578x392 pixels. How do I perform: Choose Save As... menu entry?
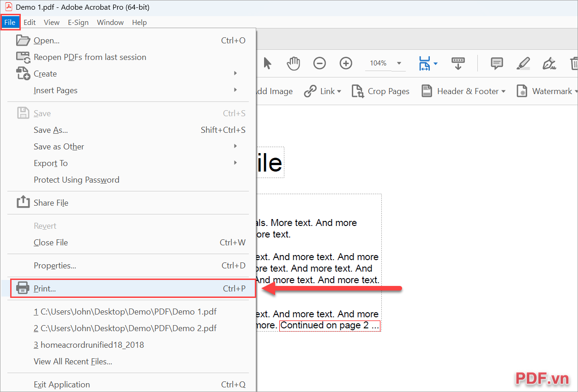pyautogui.click(x=128, y=130)
